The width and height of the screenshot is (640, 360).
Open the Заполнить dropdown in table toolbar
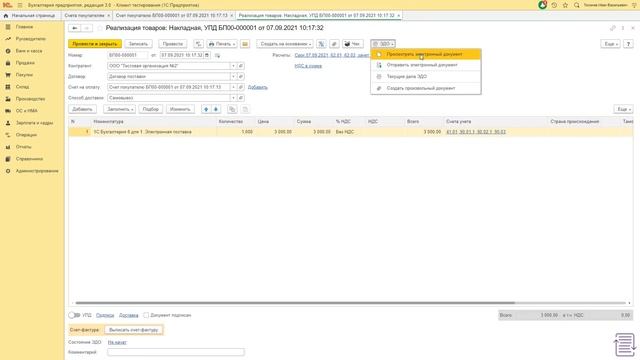120,109
